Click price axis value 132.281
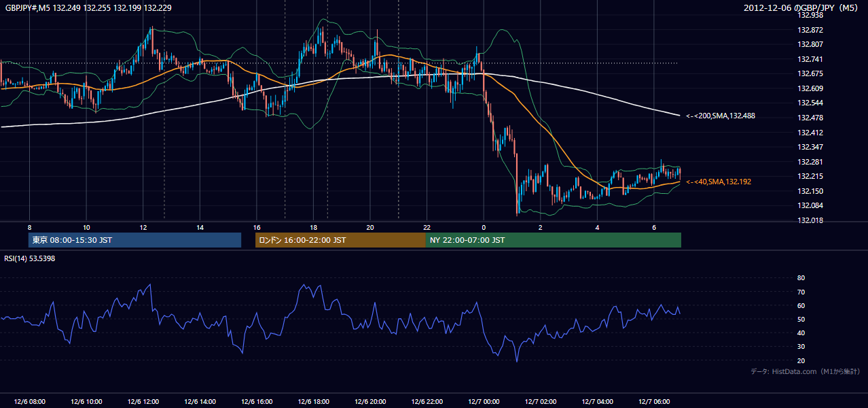 coord(810,162)
